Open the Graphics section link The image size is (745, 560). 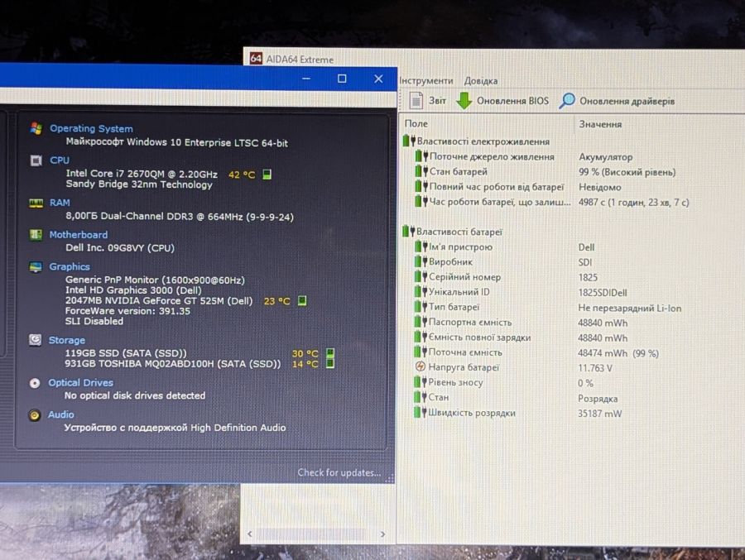[x=70, y=266]
